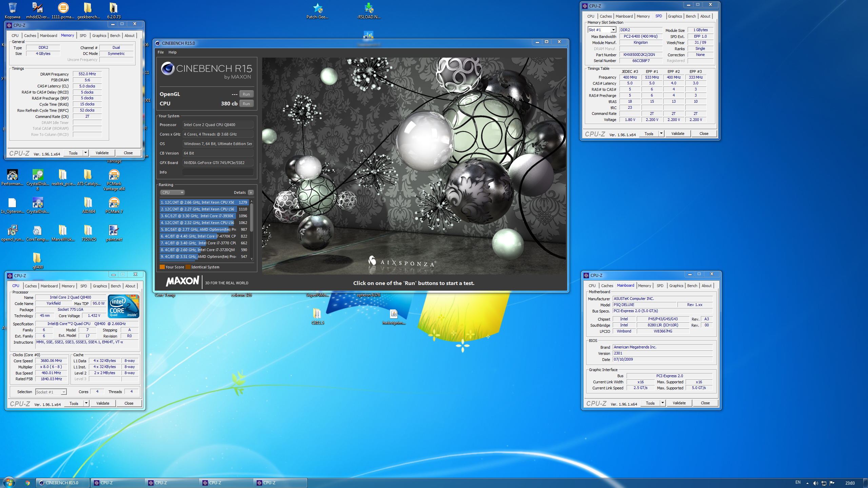The image size is (868, 488).
Task: Switch to the Cinebench R15.0 taskbar button
Action: click(63, 483)
